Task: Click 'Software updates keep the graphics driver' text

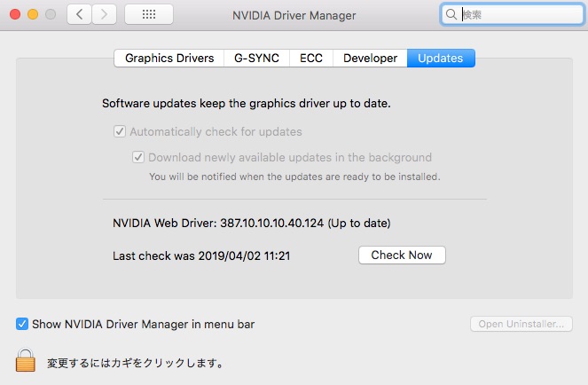Action: click(x=247, y=103)
